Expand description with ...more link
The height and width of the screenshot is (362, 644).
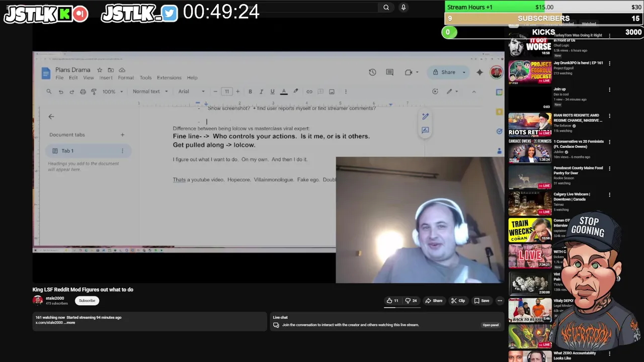click(x=69, y=323)
